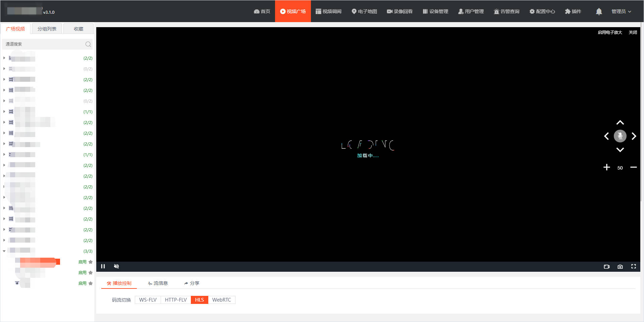Expand the lower group showing (0/2)

click(x=4, y=101)
